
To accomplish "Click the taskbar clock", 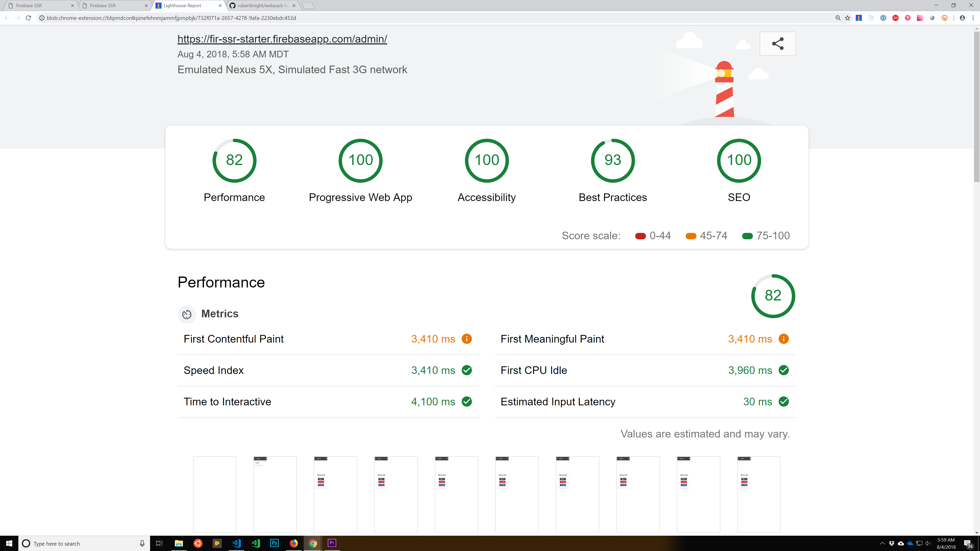I will [x=946, y=543].
